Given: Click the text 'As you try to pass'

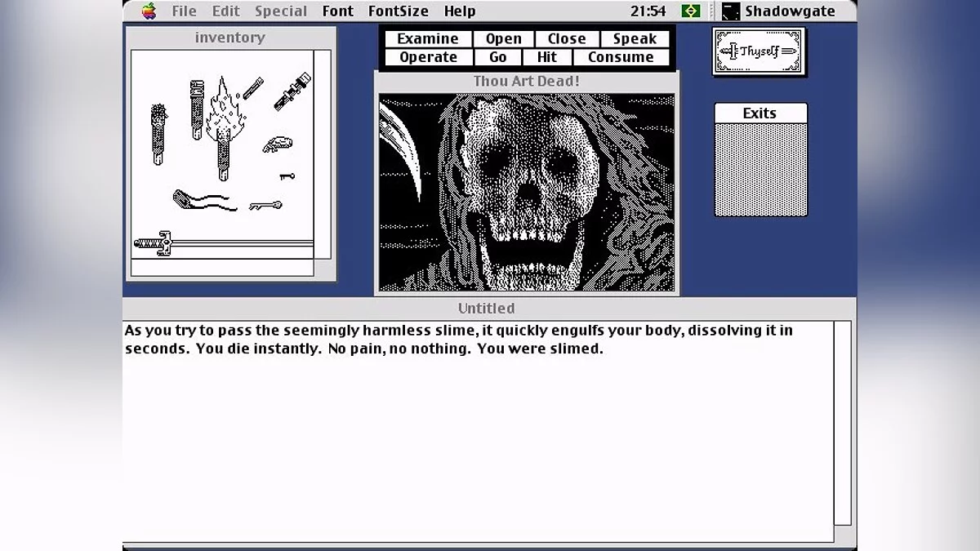Looking at the screenshot, I should pos(185,331).
